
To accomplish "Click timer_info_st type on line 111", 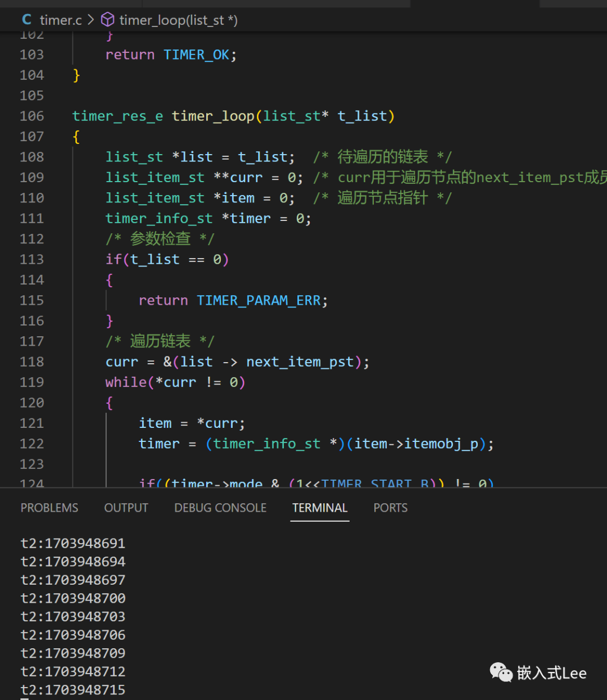I will (159, 218).
